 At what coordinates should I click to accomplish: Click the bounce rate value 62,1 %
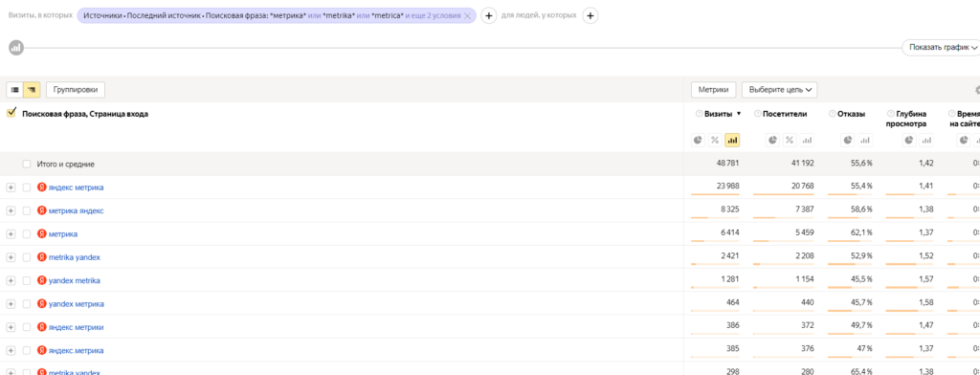point(861,233)
